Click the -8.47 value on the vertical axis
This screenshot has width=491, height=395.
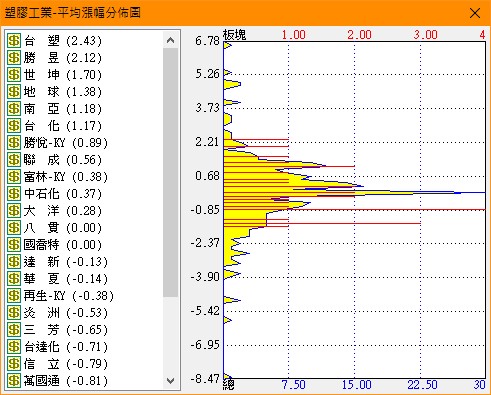tap(205, 379)
